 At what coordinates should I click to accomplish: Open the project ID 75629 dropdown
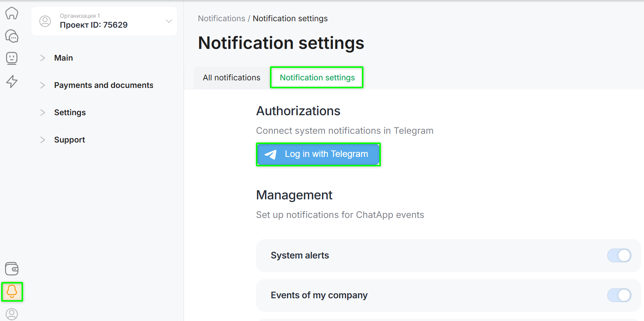pyautogui.click(x=168, y=21)
